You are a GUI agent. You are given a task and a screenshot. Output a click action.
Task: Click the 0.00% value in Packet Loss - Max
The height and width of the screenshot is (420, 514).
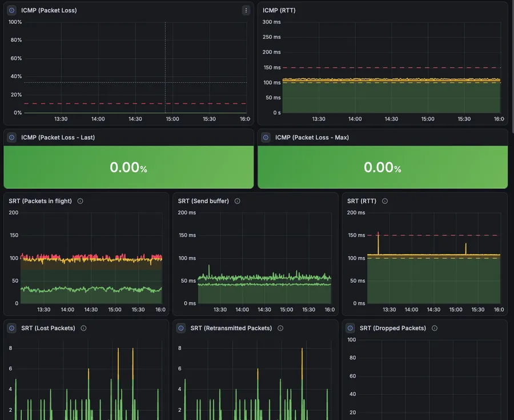click(383, 167)
